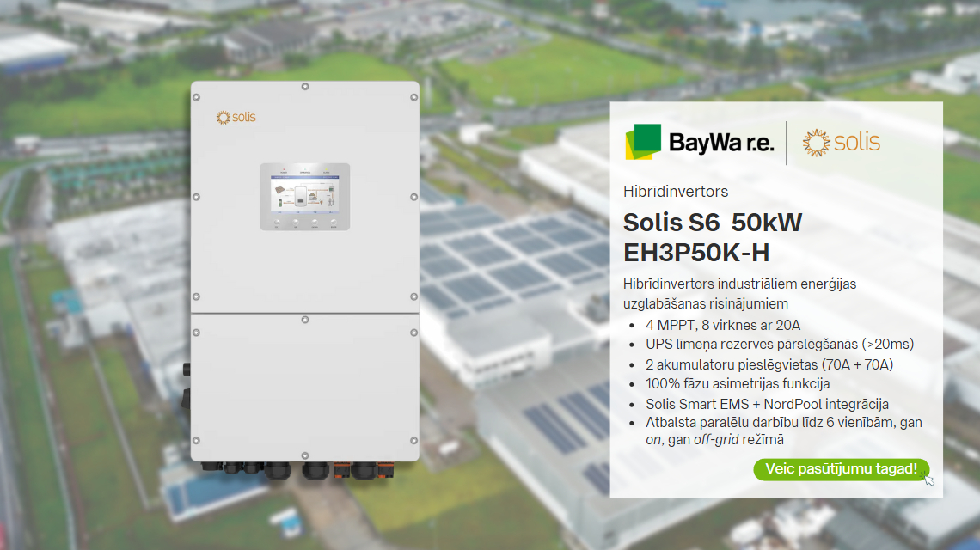Click the inverter product image lower cover
This screenshot has height=550, width=980.
305,388
